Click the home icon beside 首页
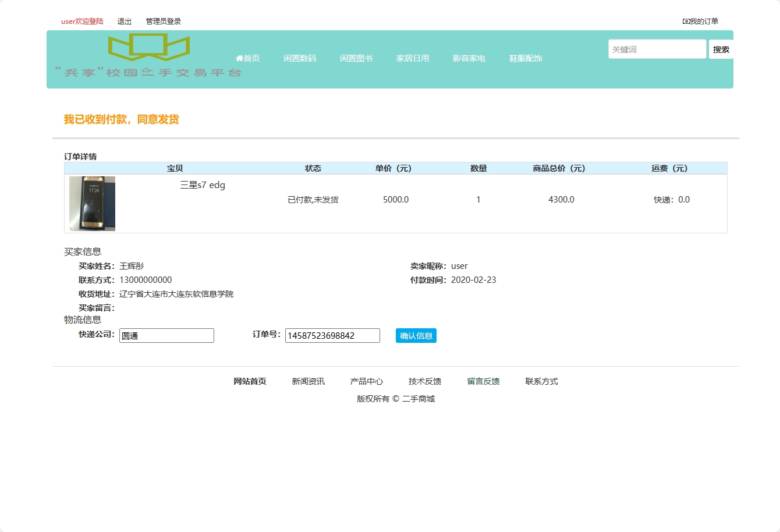Viewport: 780px width, 532px height. tap(240, 58)
